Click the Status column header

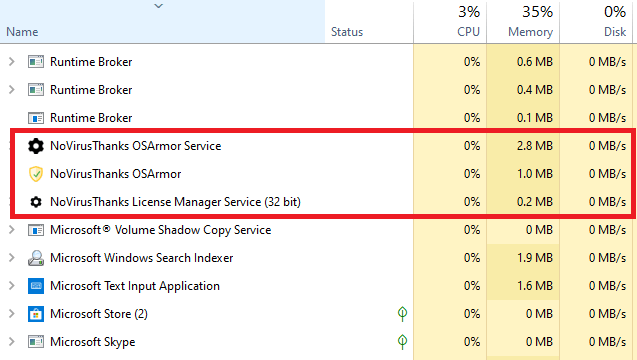click(347, 32)
